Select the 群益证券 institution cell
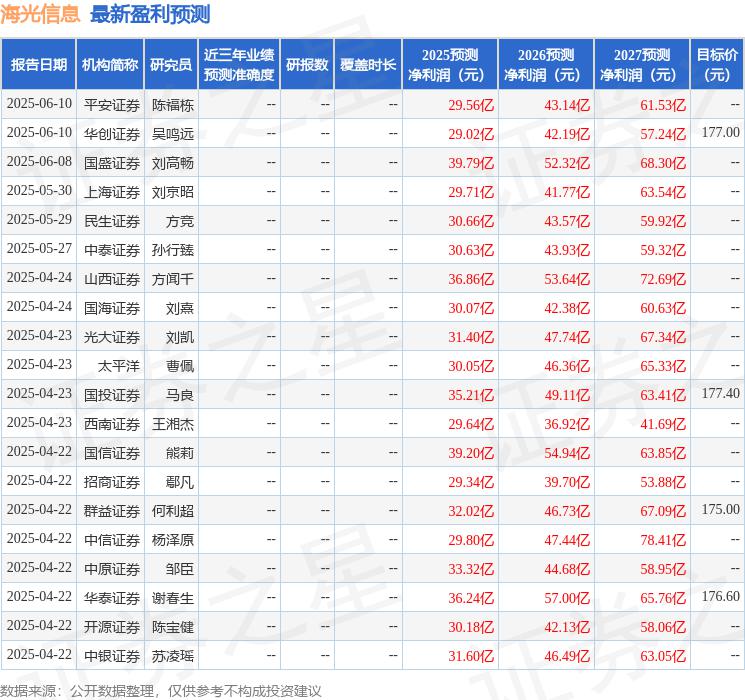Screen dimensions: 745x700 point(112,511)
